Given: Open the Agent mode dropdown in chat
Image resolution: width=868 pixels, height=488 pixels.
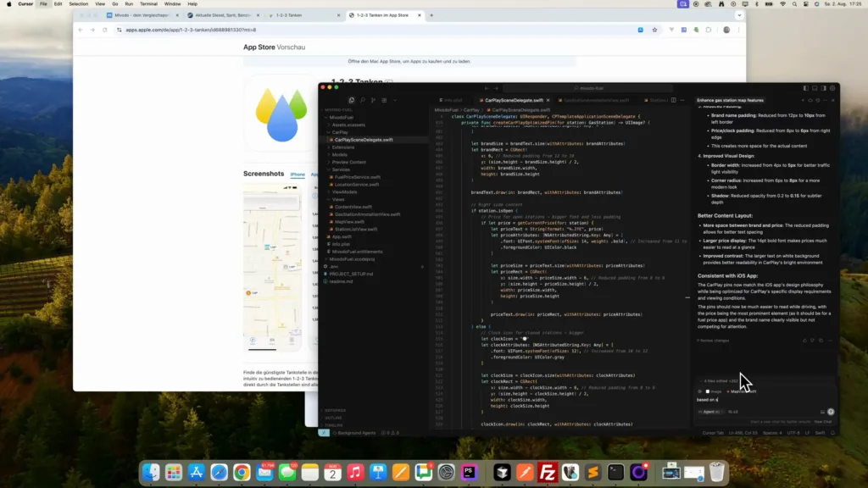Looking at the screenshot, I should [x=710, y=412].
